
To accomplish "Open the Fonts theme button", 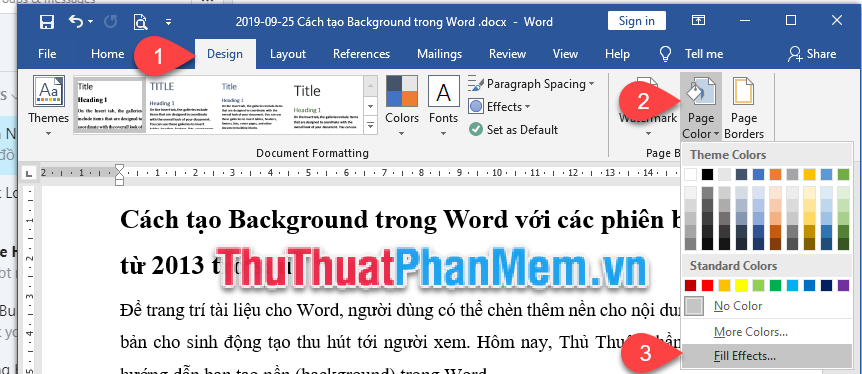I will pyautogui.click(x=444, y=107).
